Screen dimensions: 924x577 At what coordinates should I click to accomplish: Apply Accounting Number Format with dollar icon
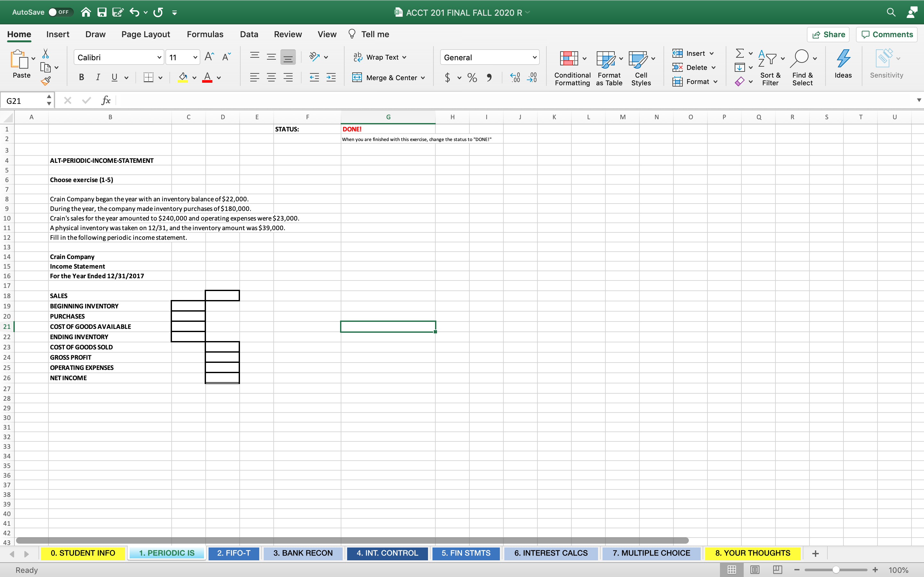tap(448, 78)
